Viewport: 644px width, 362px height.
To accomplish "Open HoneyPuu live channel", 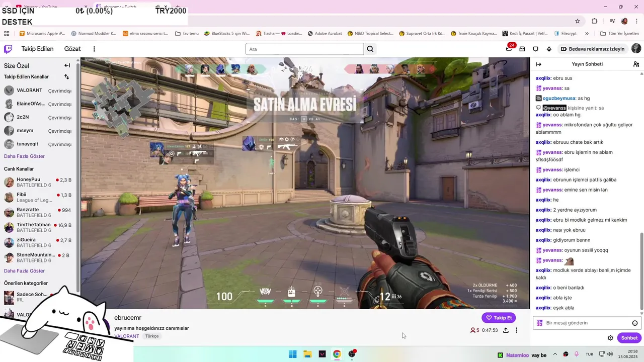I will [x=38, y=182].
